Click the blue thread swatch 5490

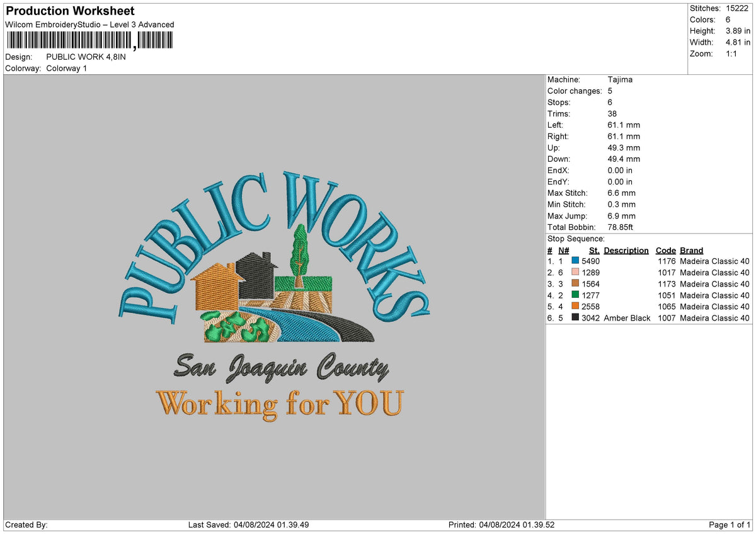pyautogui.click(x=574, y=261)
